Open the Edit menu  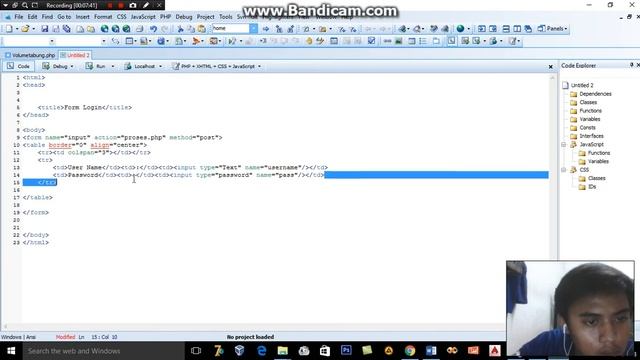[x=32, y=17]
